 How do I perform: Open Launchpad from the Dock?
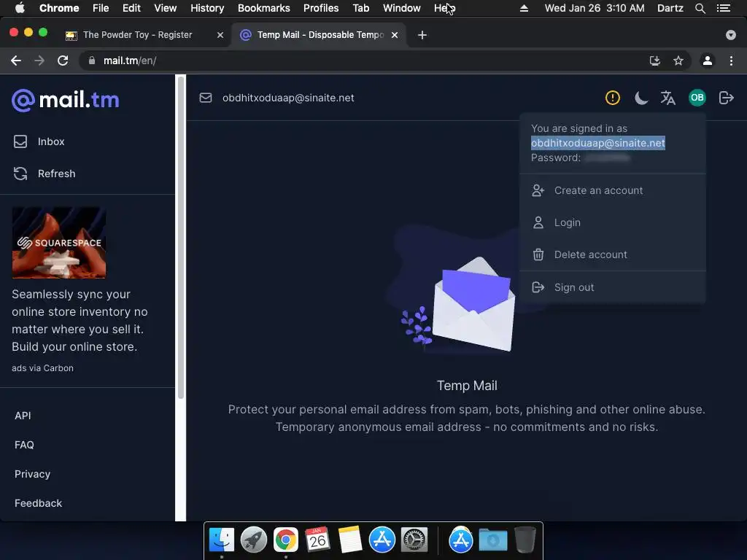[x=254, y=540]
